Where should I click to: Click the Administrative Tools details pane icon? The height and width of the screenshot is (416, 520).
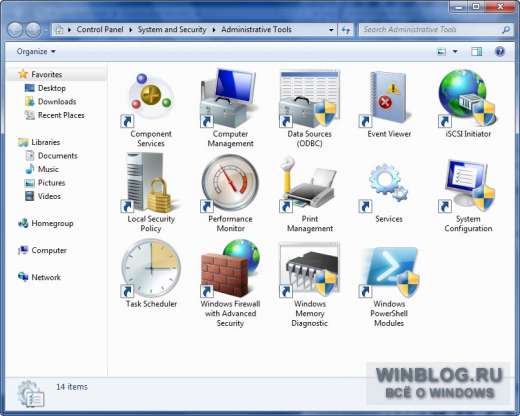click(x=31, y=394)
